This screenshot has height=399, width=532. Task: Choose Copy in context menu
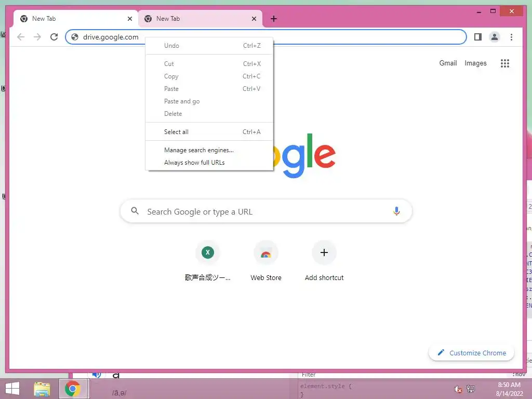coord(209,76)
